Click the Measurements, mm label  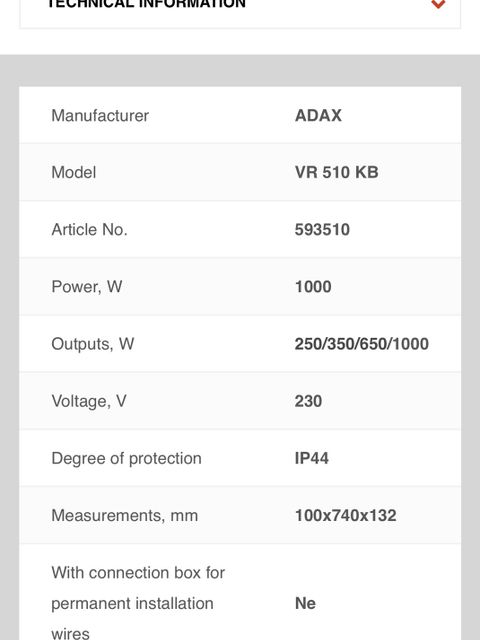pyautogui.click(x=124, y=515)
